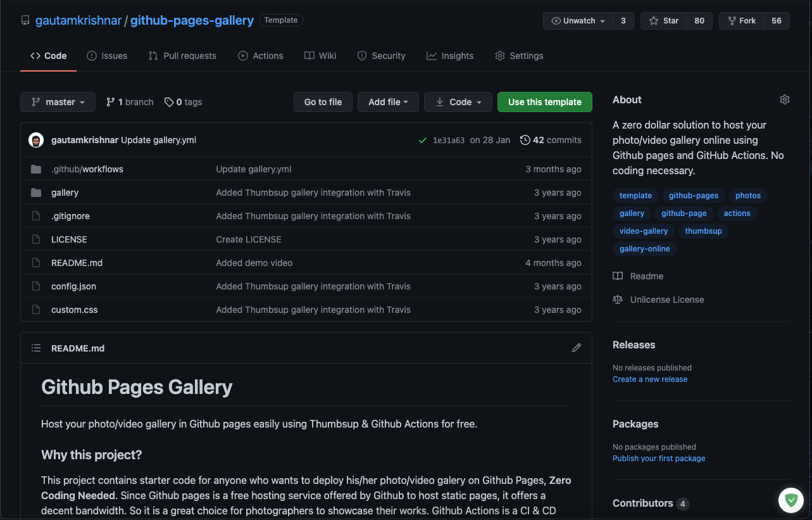The width and height of the screenshot is (812, 520).
Task: Click Create a new release link
Action: (650, 379)
